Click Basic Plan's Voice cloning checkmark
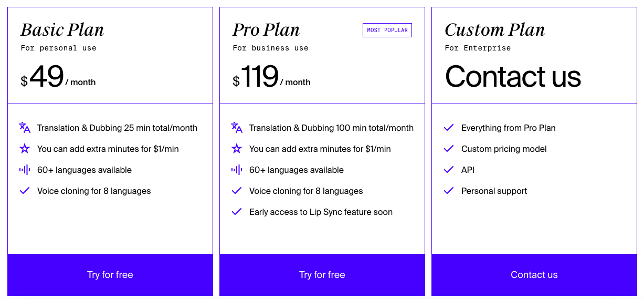 25,191
